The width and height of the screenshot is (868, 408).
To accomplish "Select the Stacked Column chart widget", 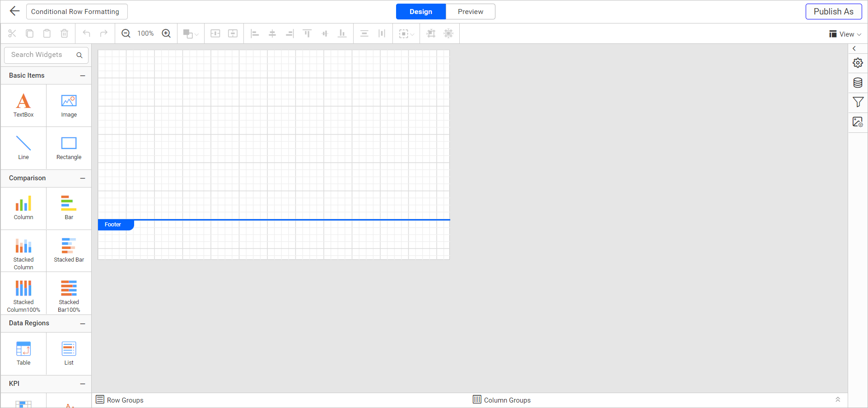I will (x=23, y=251).
